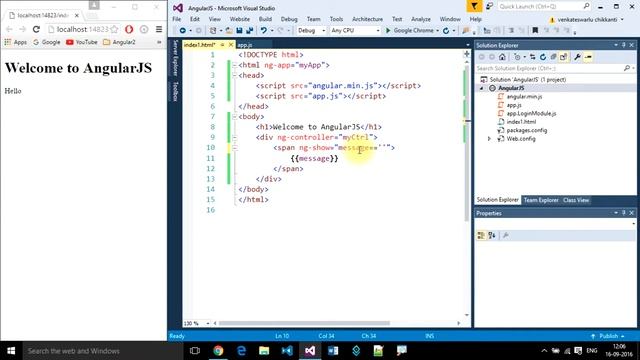Switch to the app.js editor tab
This screenshot has height=360, width=640.
[x=245, y=45]
